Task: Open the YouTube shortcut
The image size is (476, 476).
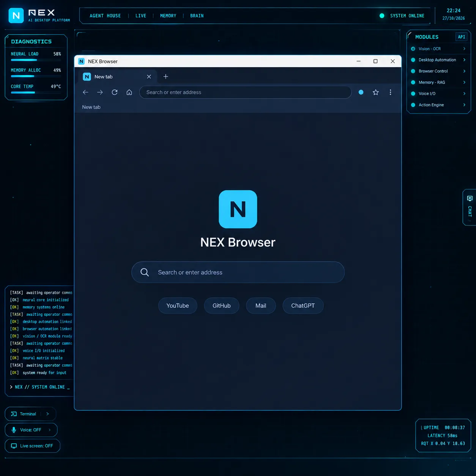Action: 178,306
